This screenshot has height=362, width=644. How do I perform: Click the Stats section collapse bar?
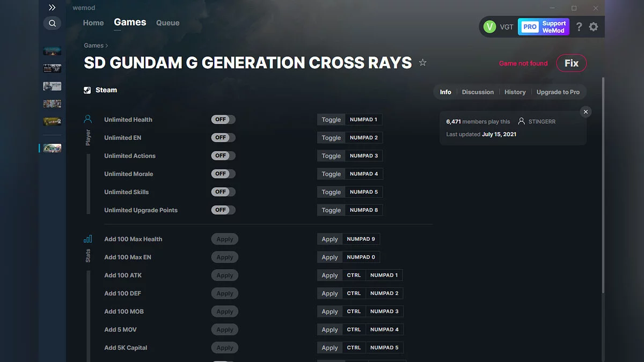89,316
